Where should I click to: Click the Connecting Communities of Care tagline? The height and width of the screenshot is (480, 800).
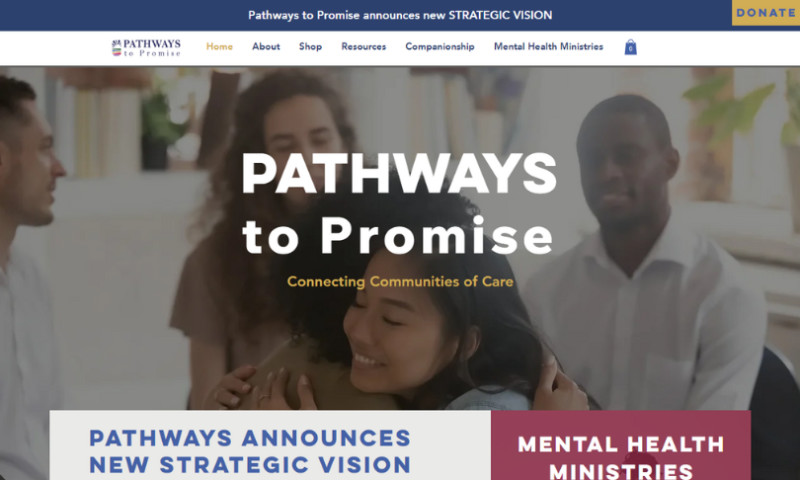[400, 282]
